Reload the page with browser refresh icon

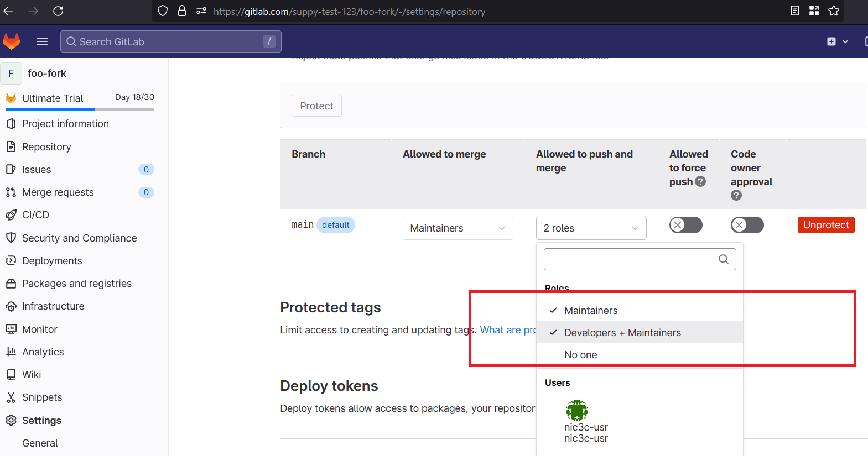pos(58,11)
